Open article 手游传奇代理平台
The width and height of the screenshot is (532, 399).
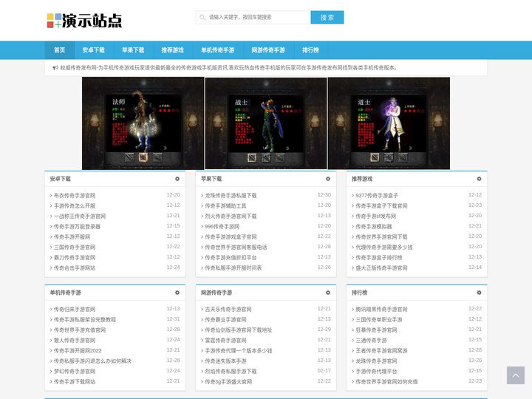pyautogui.click(x=376, y=372)
